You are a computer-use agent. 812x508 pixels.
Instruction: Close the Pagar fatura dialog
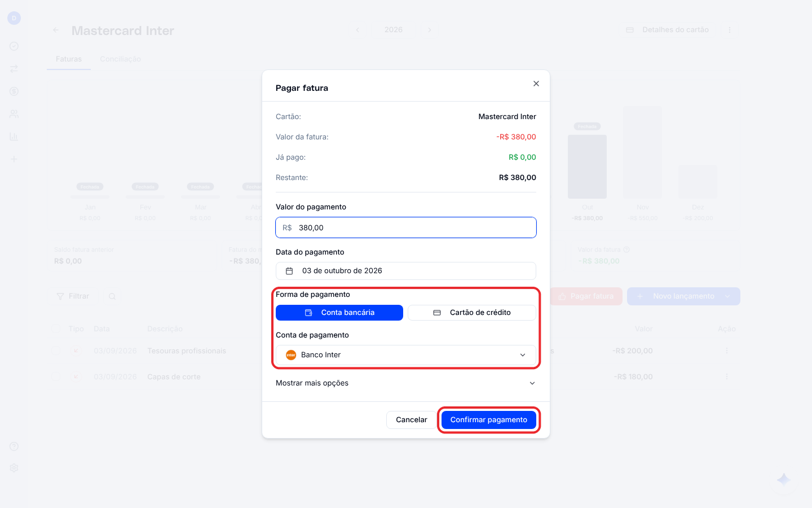536,84
